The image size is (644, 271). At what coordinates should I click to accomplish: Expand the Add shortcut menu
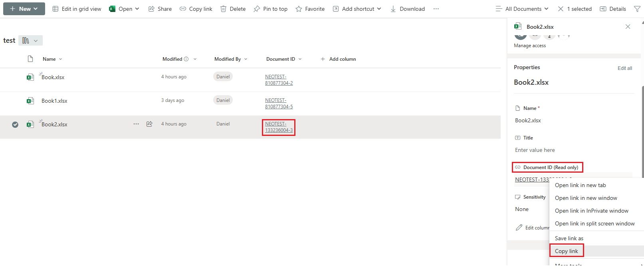[357, 9]
